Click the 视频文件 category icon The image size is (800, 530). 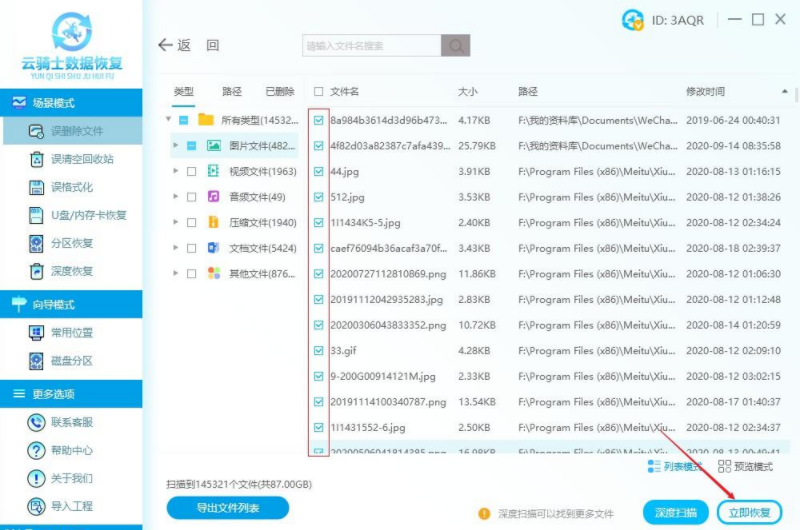214,171
